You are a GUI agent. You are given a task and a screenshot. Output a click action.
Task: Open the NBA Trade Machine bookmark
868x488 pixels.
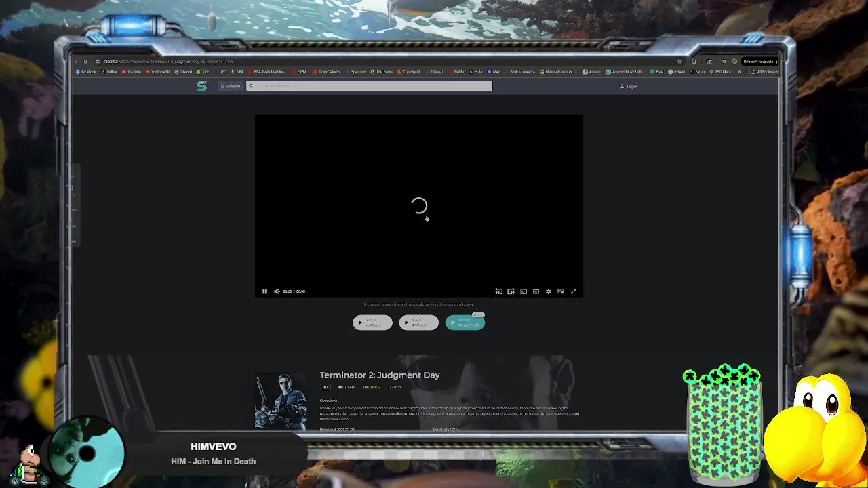point(268,72)
